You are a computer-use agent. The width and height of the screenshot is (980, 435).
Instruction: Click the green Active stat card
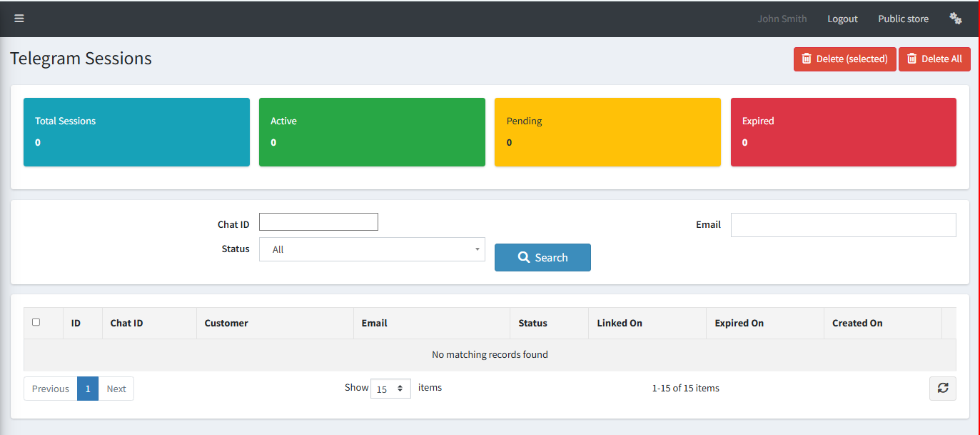tap(372, 132)
